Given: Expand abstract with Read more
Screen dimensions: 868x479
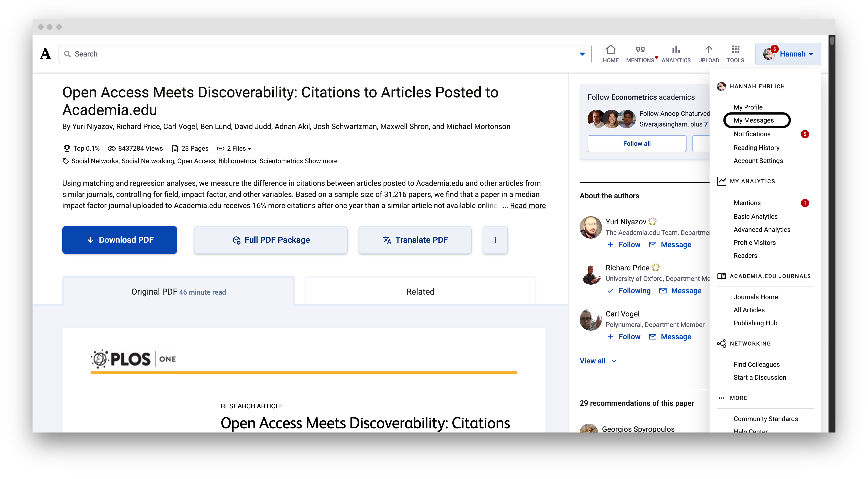Looking at the screenshot, I should pos(527,205).
